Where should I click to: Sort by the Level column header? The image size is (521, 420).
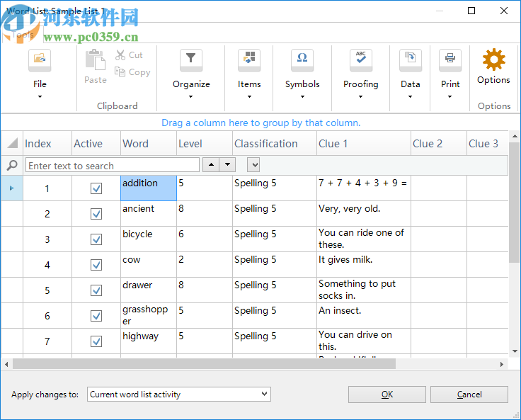coord(205,143)
